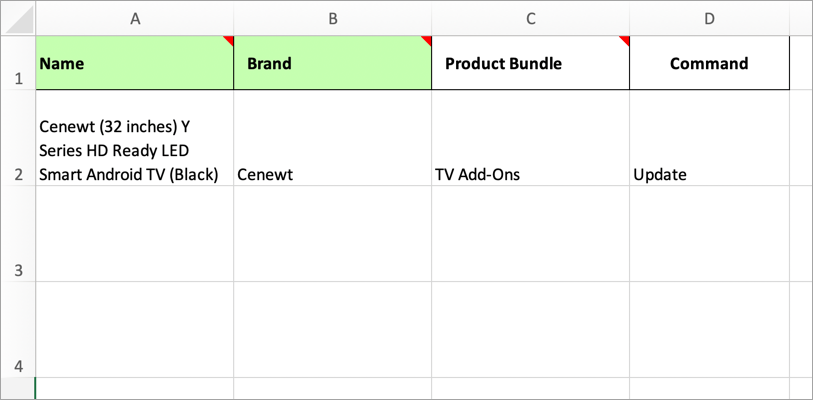This screenshot has width=813, height=400.
Task: Select the cell containing Cenewt TV product name
Action: [135, 137]
